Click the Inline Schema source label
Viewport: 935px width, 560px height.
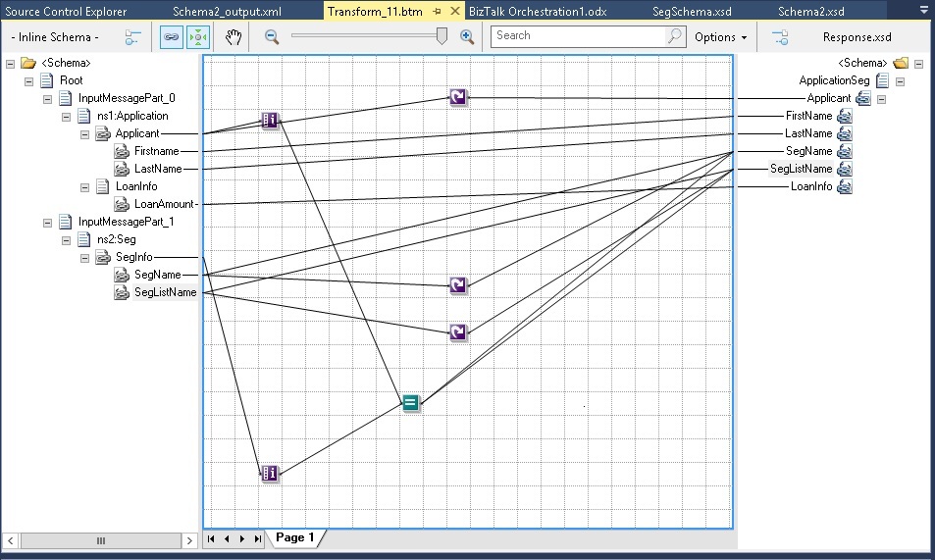(55, 37)
